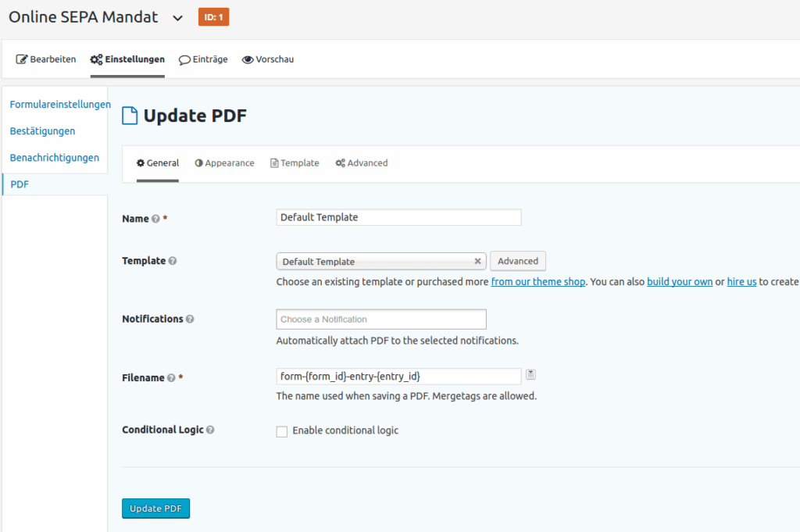Open the Einträge tab
Image resolution: width=800 pixels, height=532 pixels.
[x=203, y=59]
